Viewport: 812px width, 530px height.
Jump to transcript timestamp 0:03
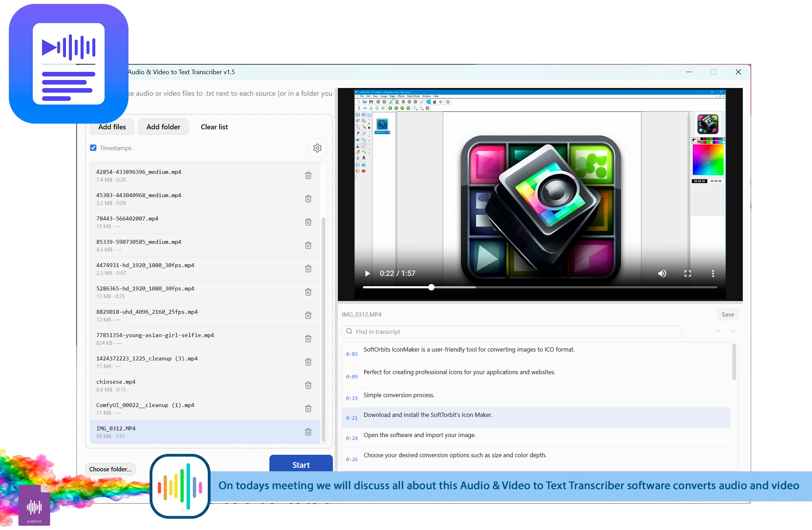coord(352,354)
